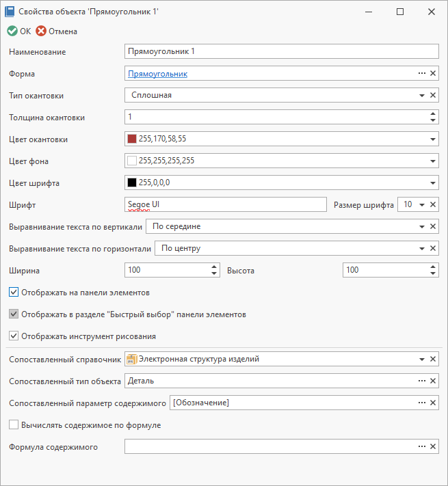This screenshot has height=486, width=448.
Task: Clear the Тип окантовки value
Action: [x=433, y=95]
